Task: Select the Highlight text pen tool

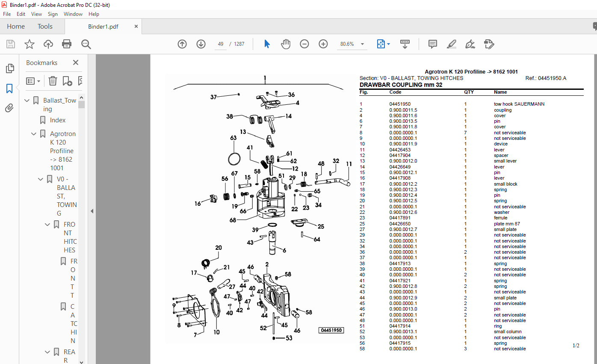Action: [451, 44]
